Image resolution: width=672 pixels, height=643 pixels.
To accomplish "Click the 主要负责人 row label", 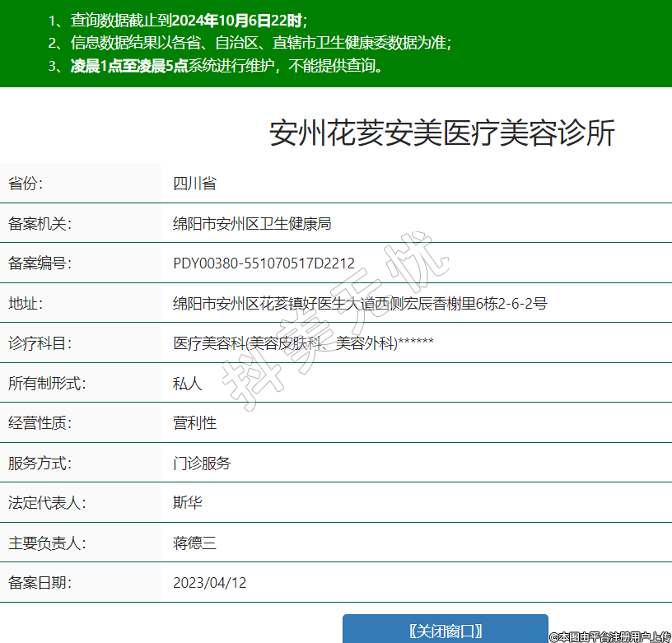I will (x=47, y=543).
